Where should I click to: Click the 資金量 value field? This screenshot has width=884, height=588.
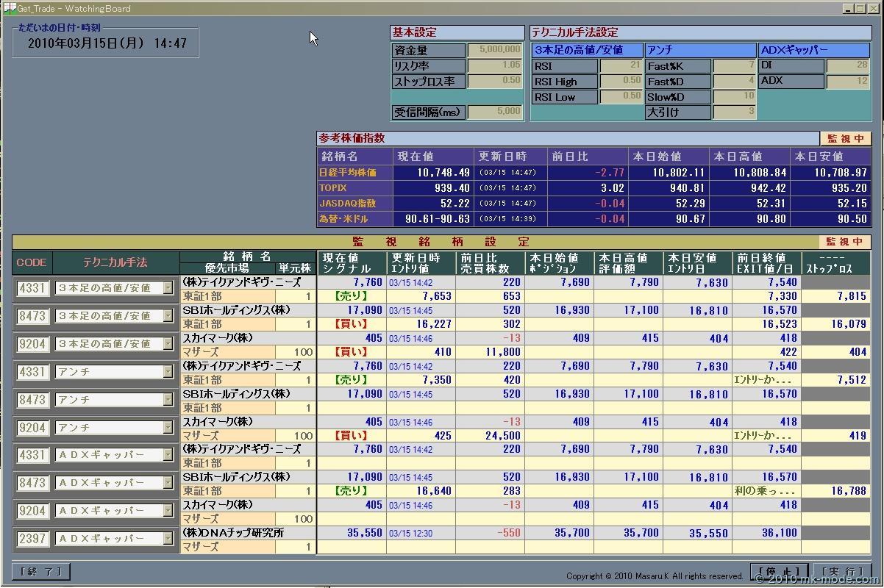(494, 50)
